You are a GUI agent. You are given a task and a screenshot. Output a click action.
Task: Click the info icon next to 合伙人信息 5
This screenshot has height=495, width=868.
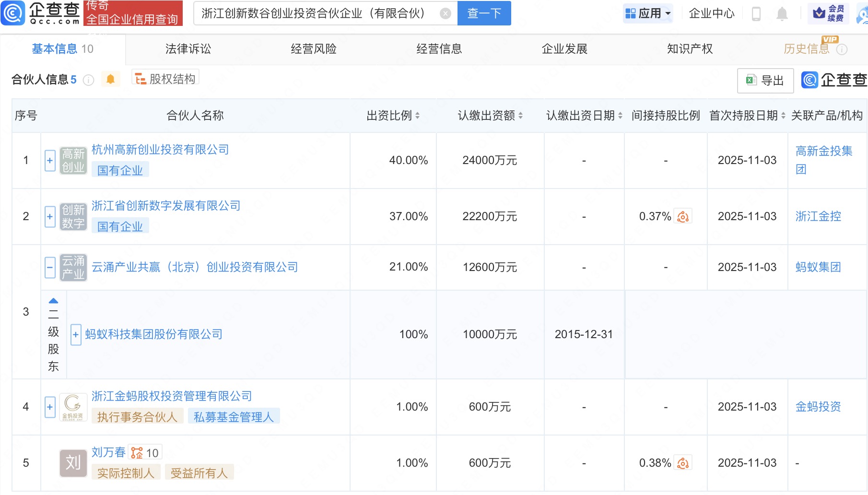click(x=89, y=80)
